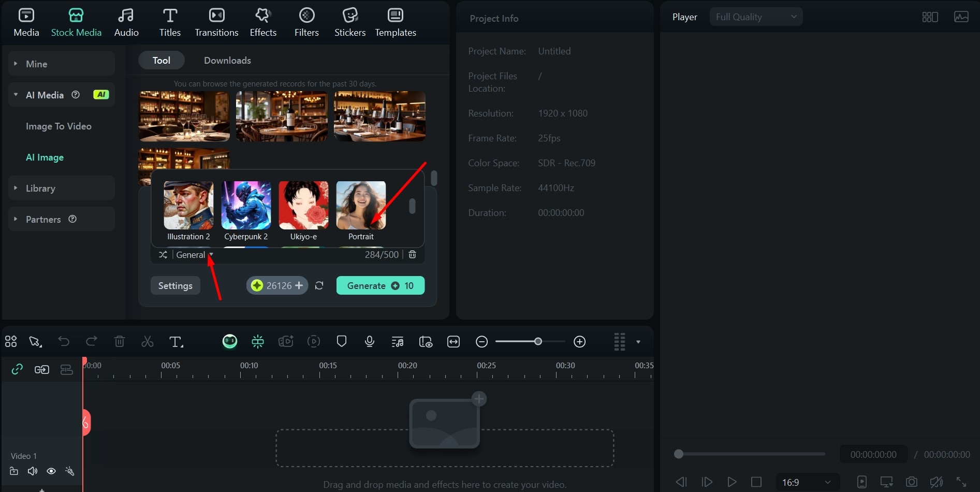The width and height of the screenshot is (980, 492).
Task: Click the zoom fit timeline icon
Action: pyautogui.click(x=454, y=341)
